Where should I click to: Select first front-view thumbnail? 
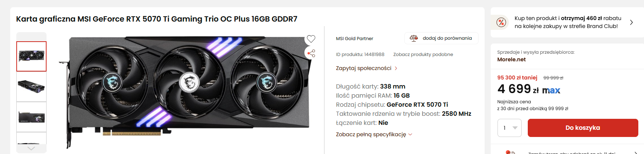tap(31, 56)
